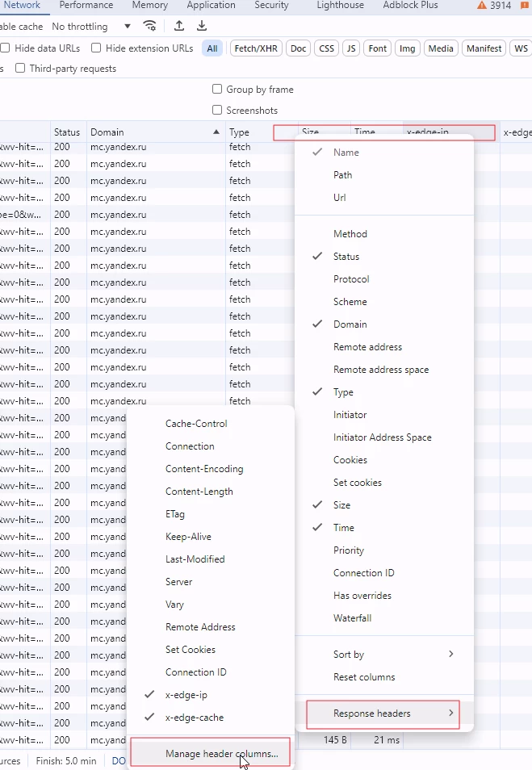Image resolution: width=532 pixels, height=770 pixels.
Task: Switch to the Performance tab
Action: [x=86, y=6]
